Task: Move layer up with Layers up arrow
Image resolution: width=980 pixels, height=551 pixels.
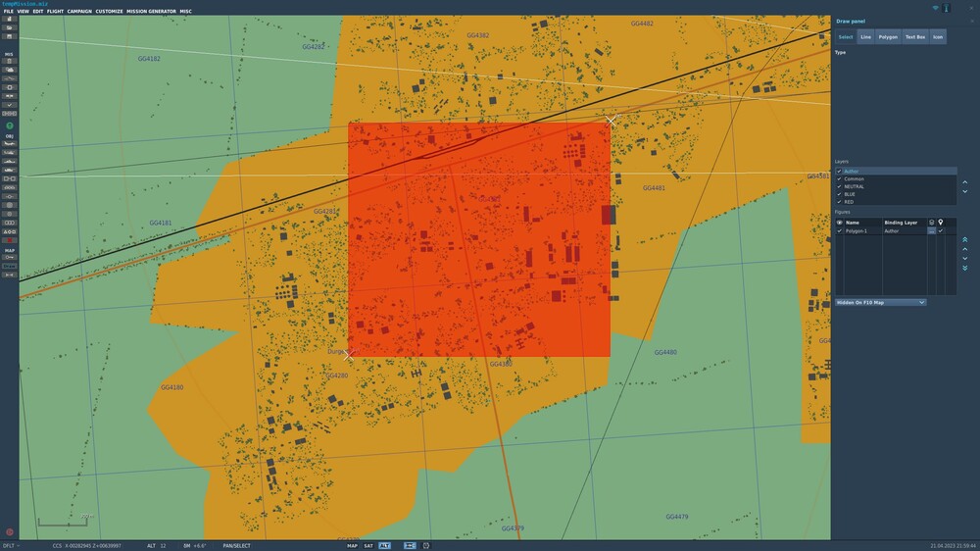Action: click(965, 182)
